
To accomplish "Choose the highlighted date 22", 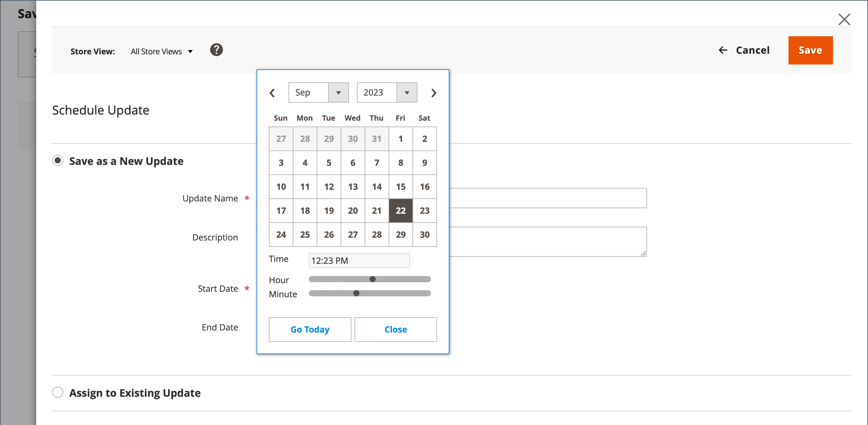I will pyautogui.click(x=400, y=211).
